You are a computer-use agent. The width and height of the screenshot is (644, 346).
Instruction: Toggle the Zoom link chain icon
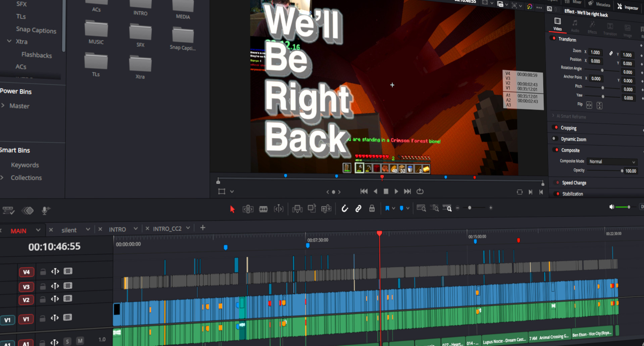[x=611, y=53]
